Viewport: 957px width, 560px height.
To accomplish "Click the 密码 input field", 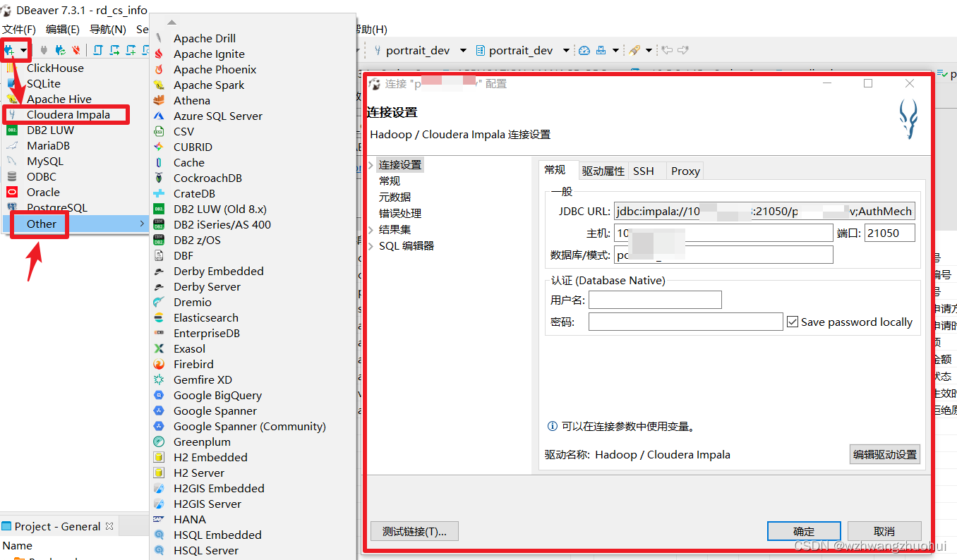I will [685, 322].
